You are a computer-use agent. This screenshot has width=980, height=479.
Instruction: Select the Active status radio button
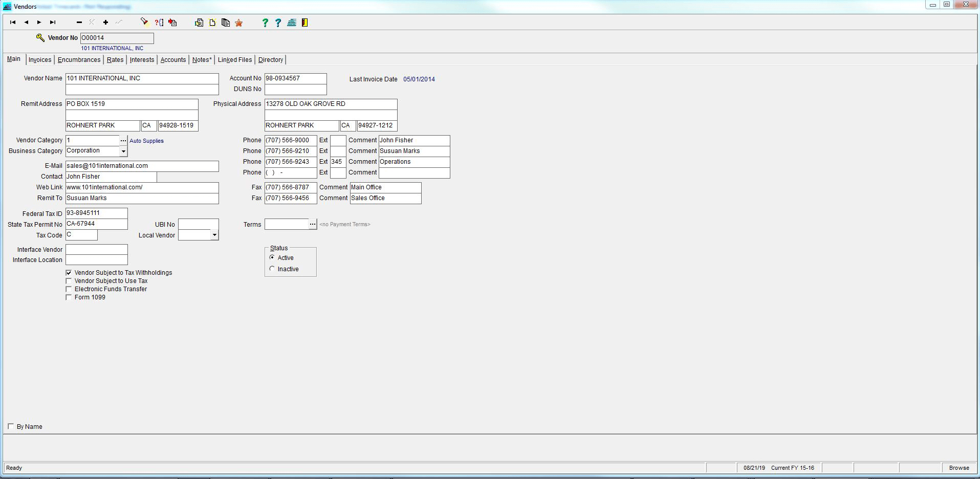pos(272,257)
